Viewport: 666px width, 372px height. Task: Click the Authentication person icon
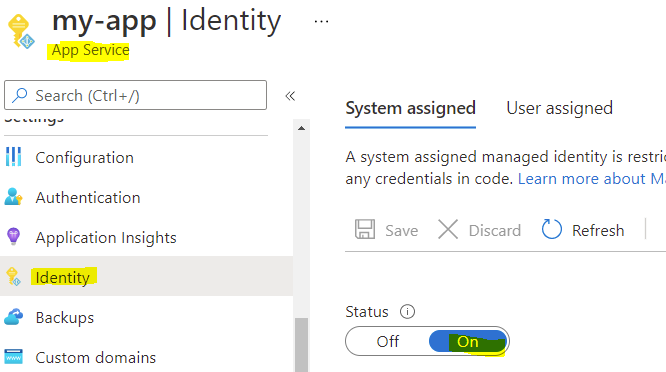click(13, 197)
